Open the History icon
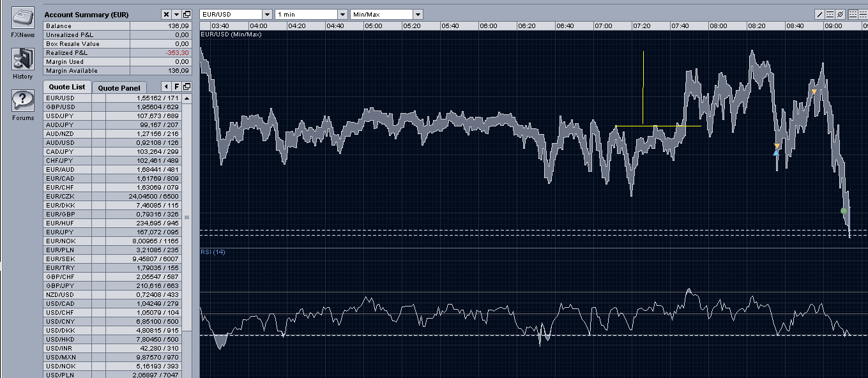 [23, 59]
